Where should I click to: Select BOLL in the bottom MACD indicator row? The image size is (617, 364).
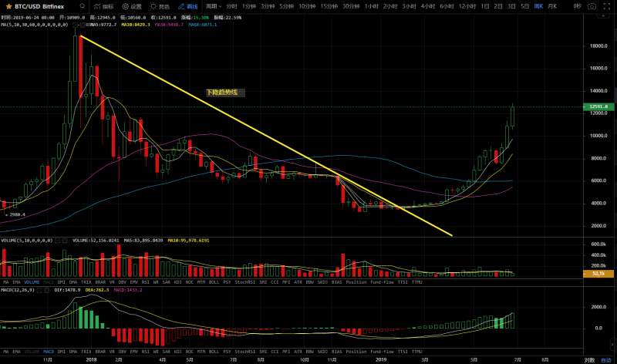(x=214, y=351)
